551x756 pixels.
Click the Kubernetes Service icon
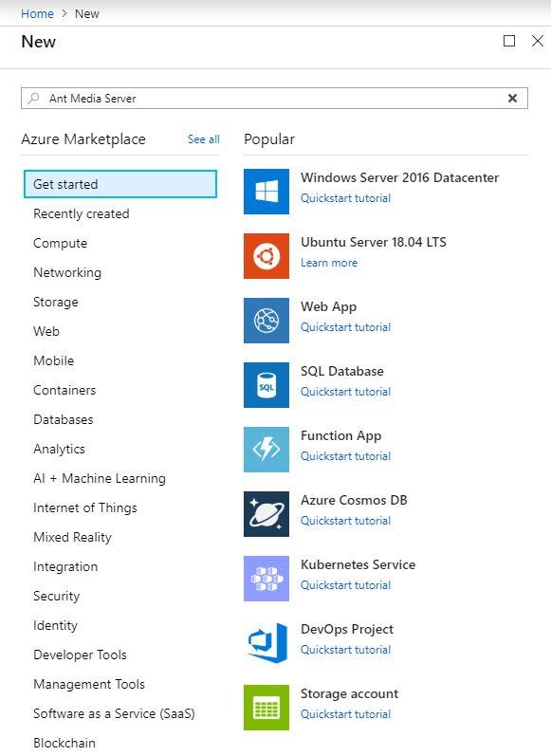click(266, 579)
